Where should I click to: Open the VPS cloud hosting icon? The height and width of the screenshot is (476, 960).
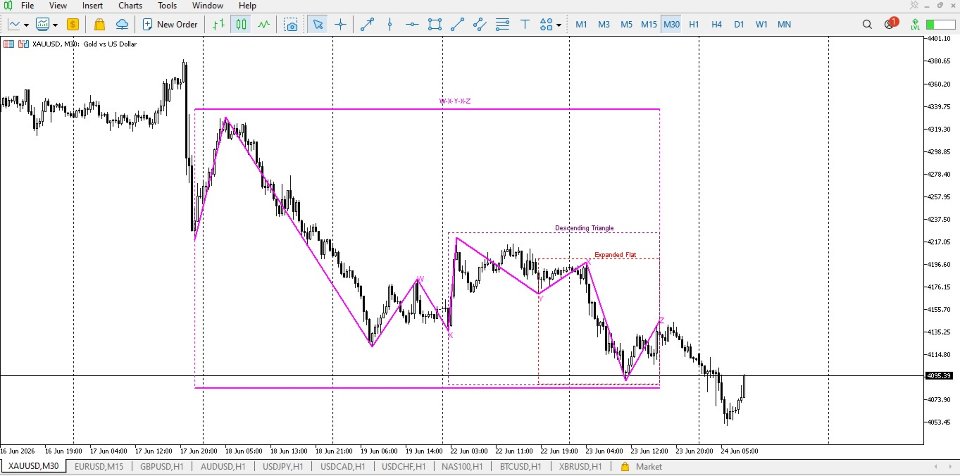click(122, 25)
